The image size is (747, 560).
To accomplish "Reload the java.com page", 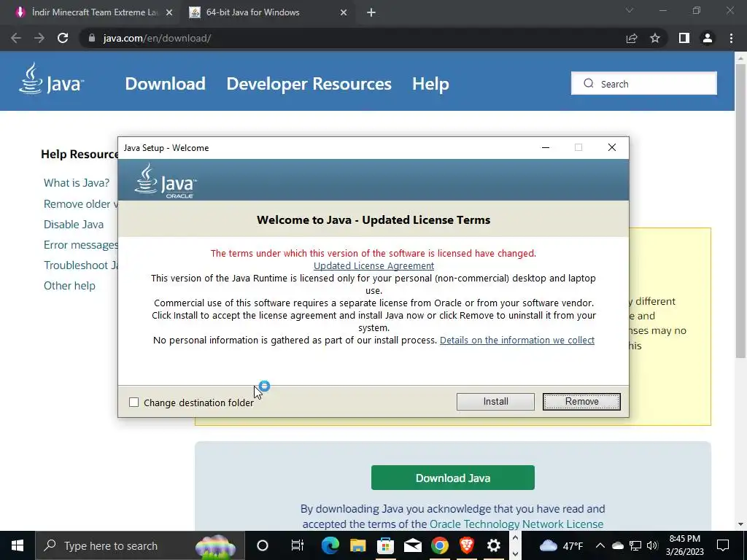I will tap(63, 38).
